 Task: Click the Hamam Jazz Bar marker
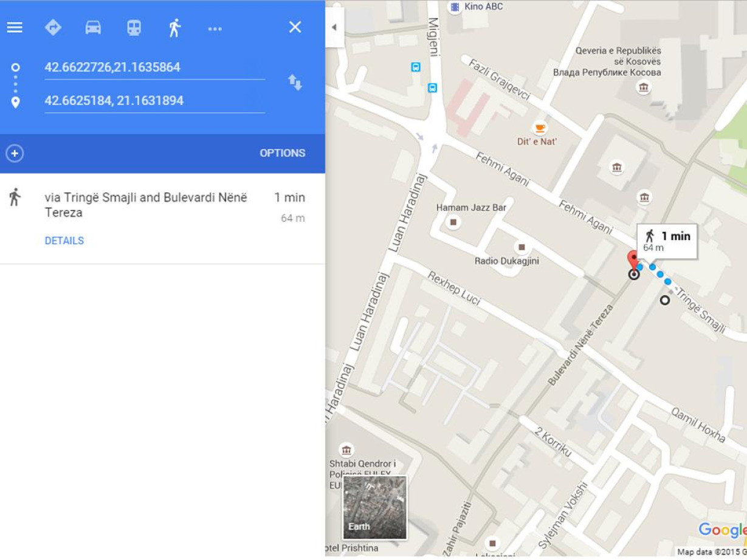click(452, 222)
